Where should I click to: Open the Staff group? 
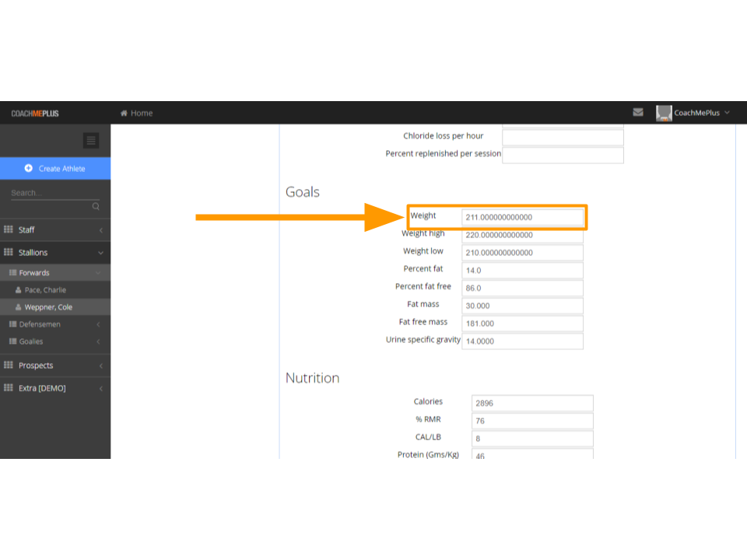tap(55, 230)
